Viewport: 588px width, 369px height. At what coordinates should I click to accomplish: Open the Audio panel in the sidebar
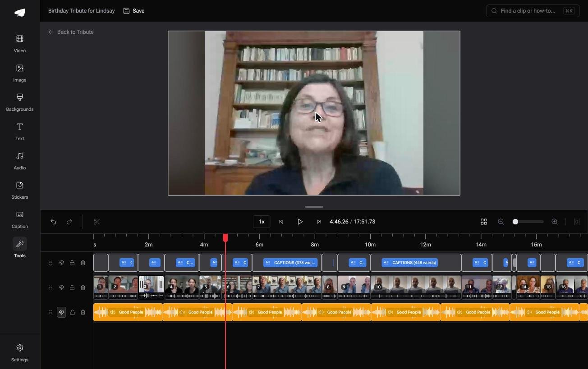point(20,161)
